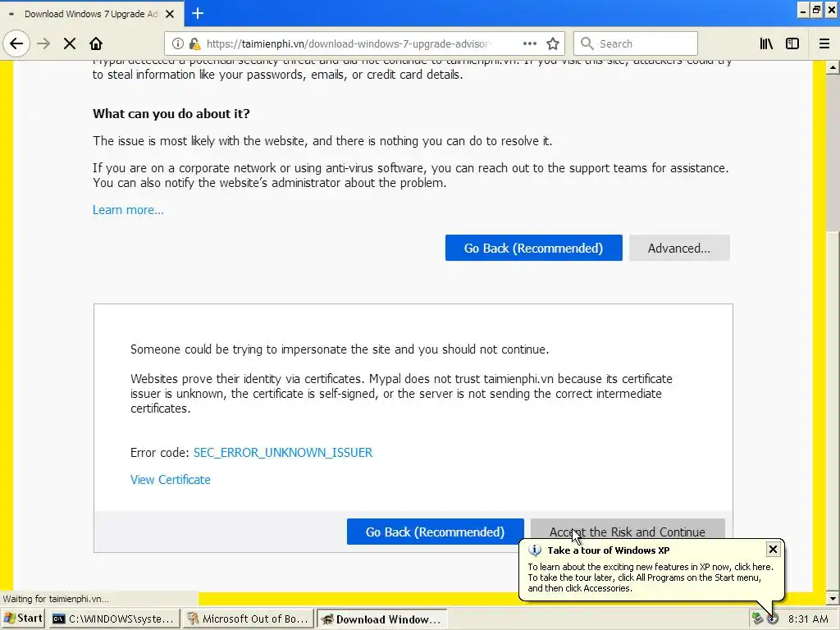Click the Windows XP tour tray icon

pos(773,619)
